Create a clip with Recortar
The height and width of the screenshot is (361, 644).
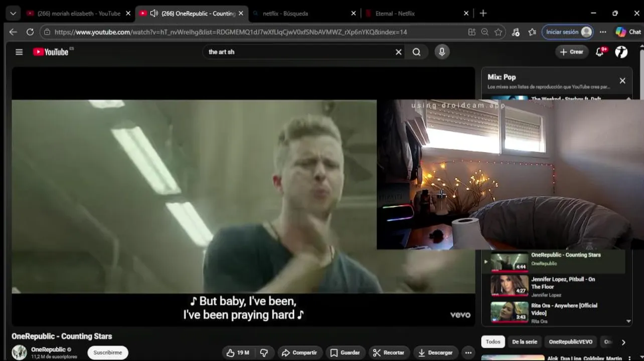[389, 352]
